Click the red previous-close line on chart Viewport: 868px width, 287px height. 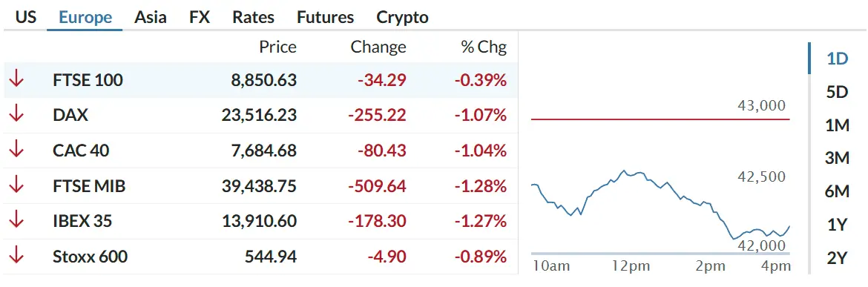(660, 119)
